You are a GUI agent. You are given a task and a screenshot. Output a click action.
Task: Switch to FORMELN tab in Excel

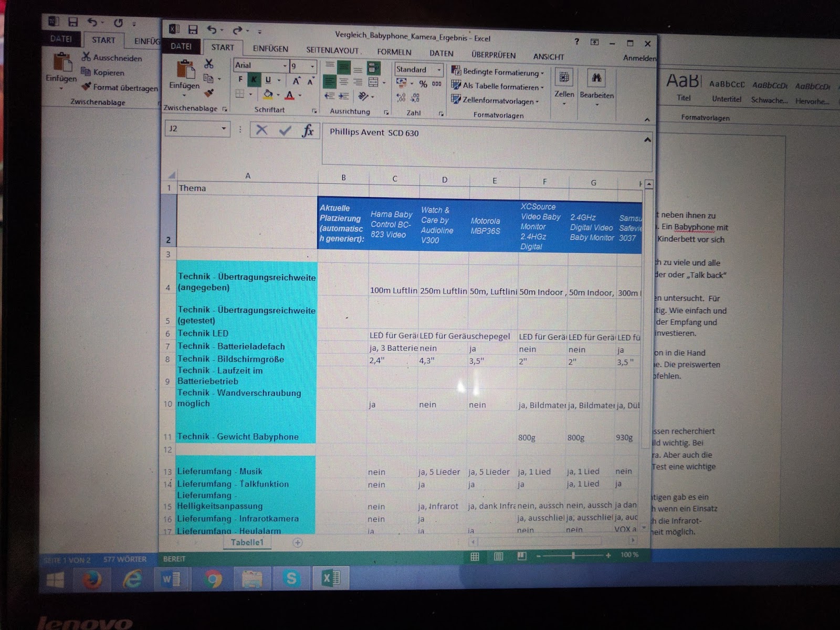[394, 52]
